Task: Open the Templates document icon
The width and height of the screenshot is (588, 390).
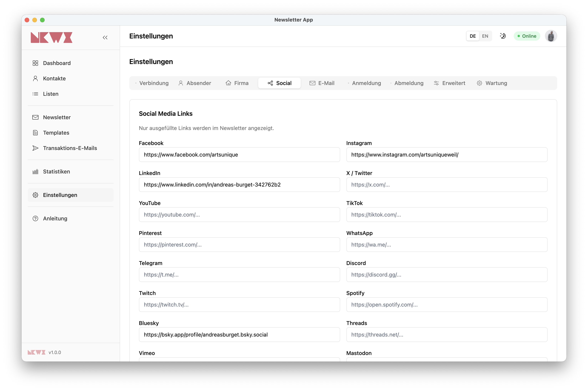Action: (35, 133)
